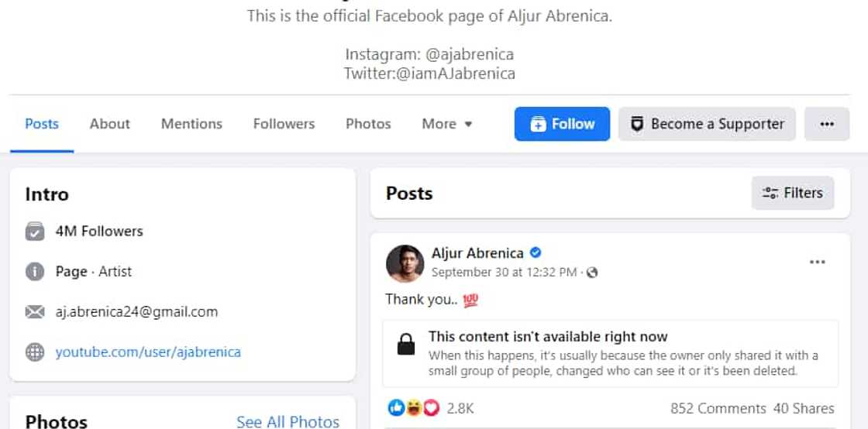868x429 pixels.
Task: Open the Posts Filters button
Action: [x=792, y=193]
